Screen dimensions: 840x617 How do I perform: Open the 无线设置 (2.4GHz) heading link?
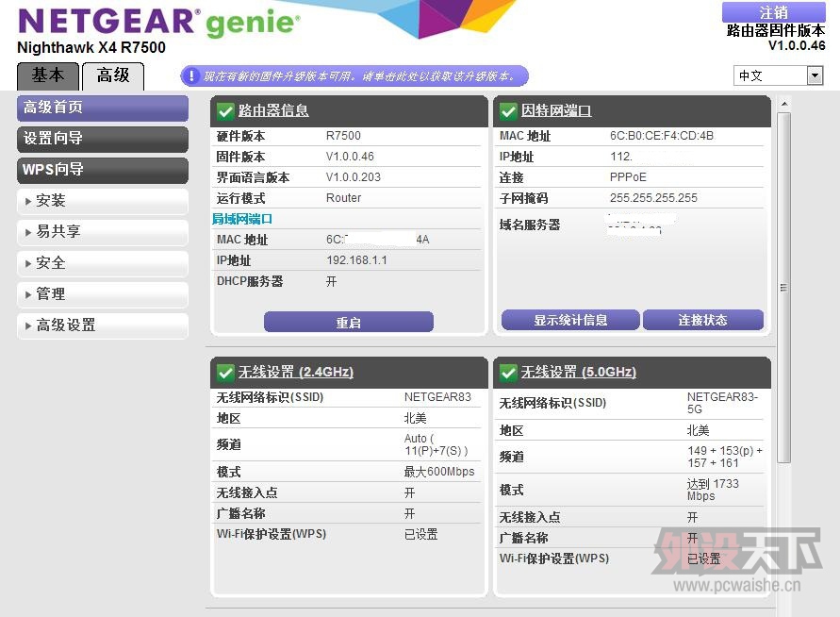pos(296,372)
